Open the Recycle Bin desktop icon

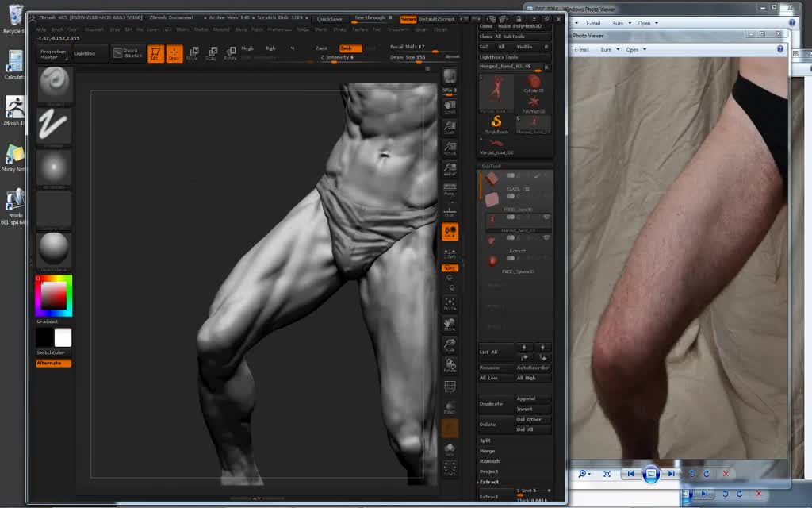coord(14,20)
